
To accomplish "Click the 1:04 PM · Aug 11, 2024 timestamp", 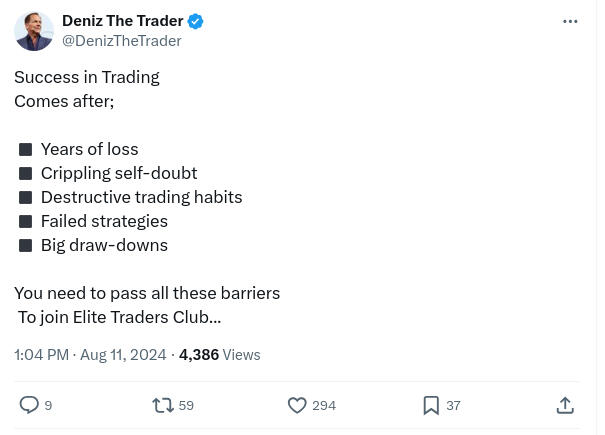I will pyautogui.click(x=90, y=355).
